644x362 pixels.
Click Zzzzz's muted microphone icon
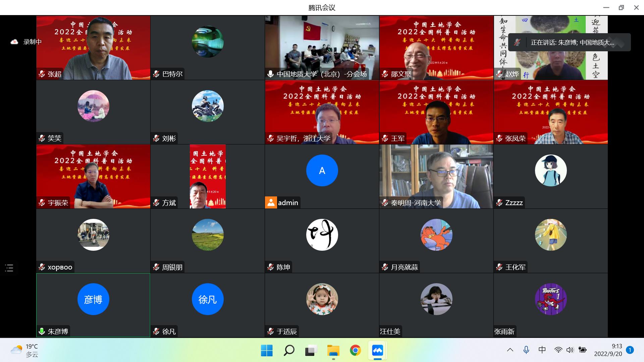point(499,203)
